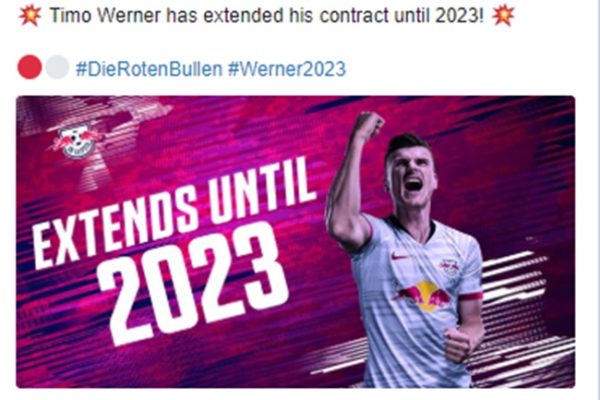The width and height of the screenshot is (600, 400).
Task: Click the white circle emoji
Action: click(x=57, y=67)
